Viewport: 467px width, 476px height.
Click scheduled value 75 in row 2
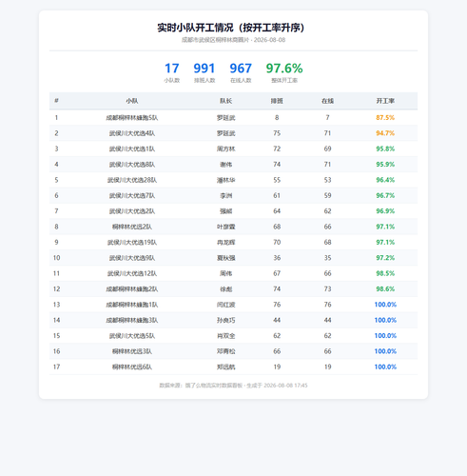pyautogui.click(x=277, y=133)
